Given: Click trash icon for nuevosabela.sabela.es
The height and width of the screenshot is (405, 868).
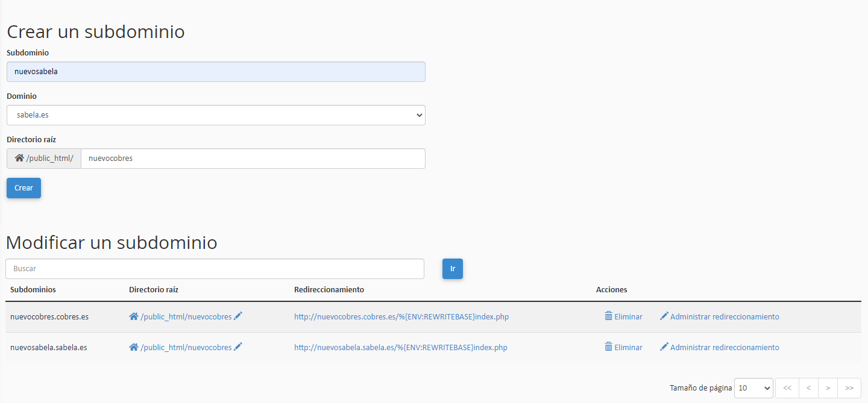Looking at the screenshot, I should [609, 347].
